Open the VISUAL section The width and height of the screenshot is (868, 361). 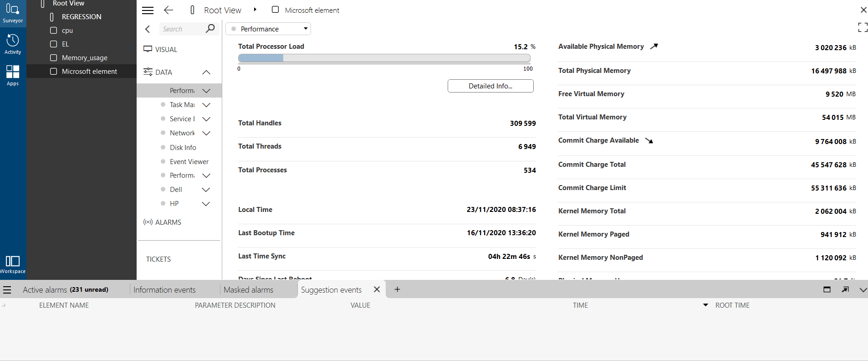pos(166,49)
